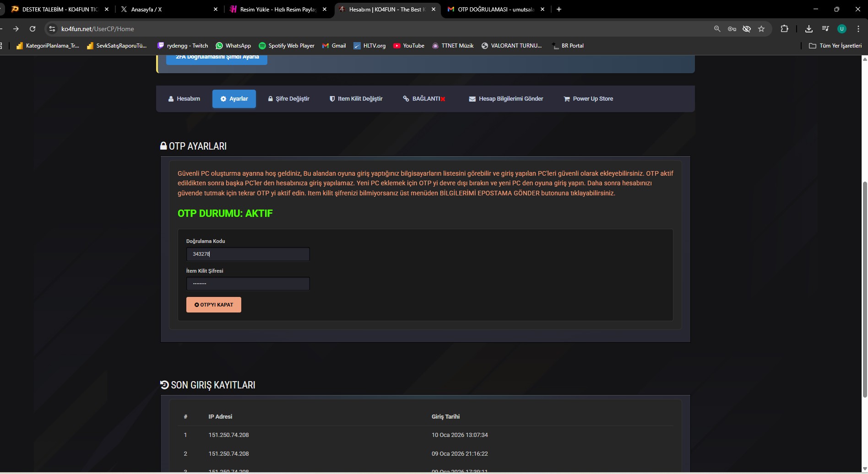Open the Downloads icon in toolbar
This screenshot has width=868, height=474.
coord(809,29)
